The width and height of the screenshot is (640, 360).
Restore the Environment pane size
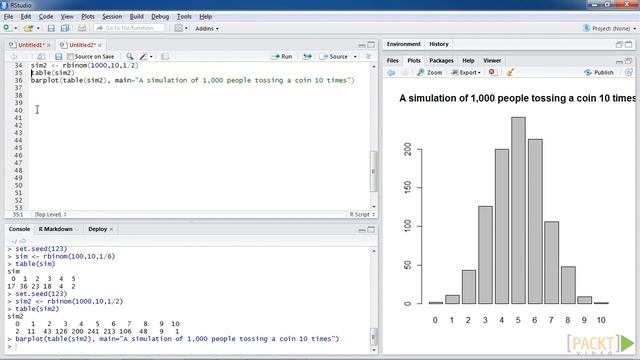[619, 44]
